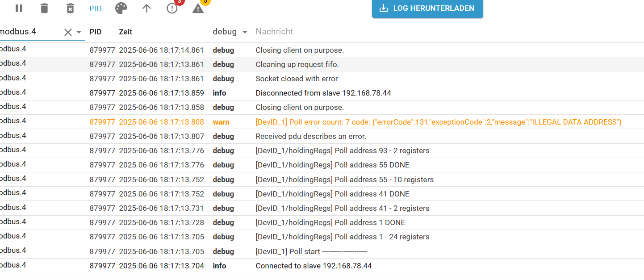The height and width of the screenshot is (280, 644).
Task: Open the debug log level dropdown
Action: [x=230, y=32]
